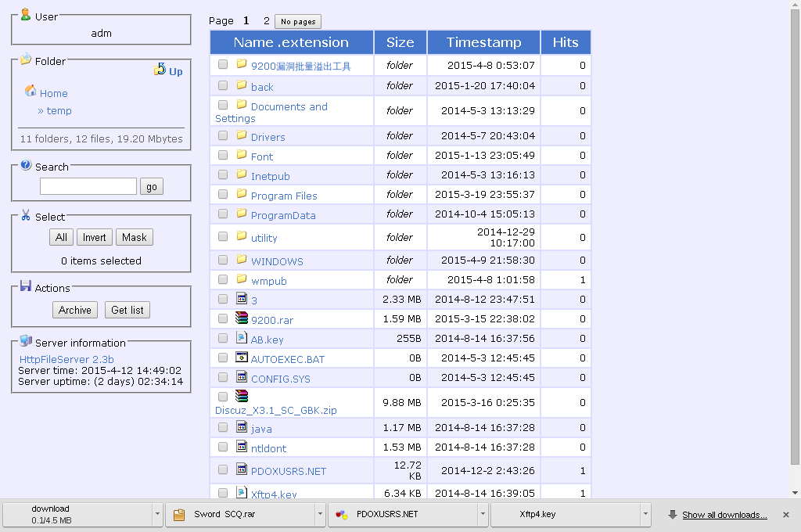Click the batch file icon beside AUTOEXEC.BAT
Screen dimensions: 801x532
pos(242,357)
